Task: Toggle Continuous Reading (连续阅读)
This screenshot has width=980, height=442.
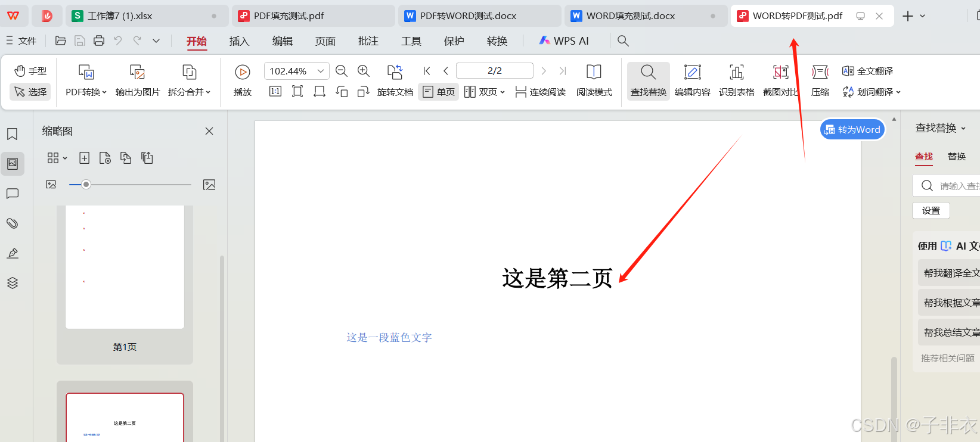Action: tap(541, 92)
